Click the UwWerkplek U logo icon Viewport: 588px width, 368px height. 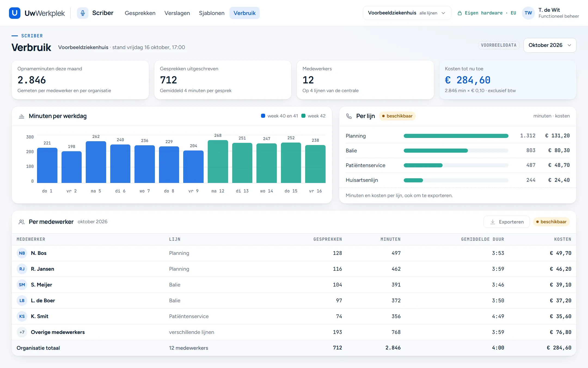15,13
